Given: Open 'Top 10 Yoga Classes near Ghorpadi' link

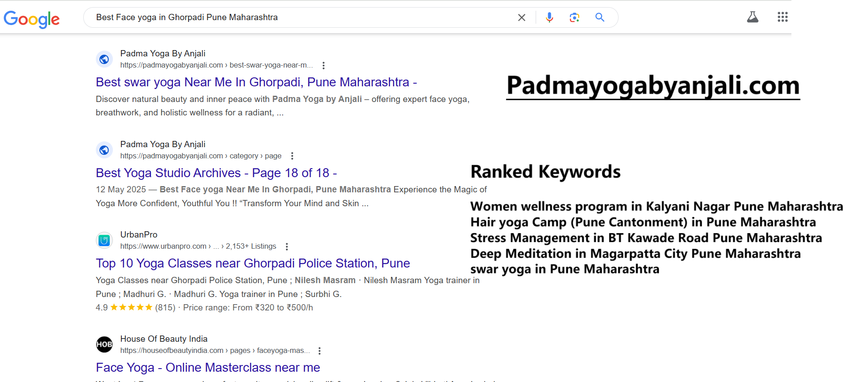Looking at the screenshot, I should 253,263.
